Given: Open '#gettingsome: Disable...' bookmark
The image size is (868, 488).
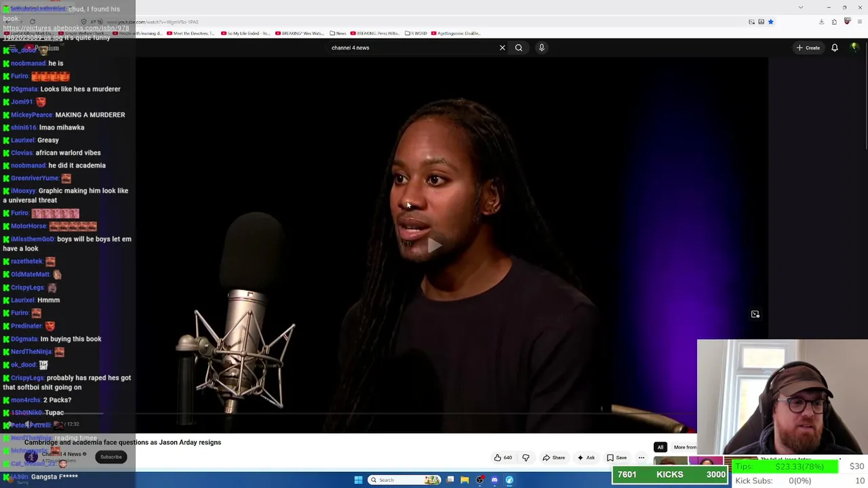Looking at the screenshot, I should click(456, 33).
